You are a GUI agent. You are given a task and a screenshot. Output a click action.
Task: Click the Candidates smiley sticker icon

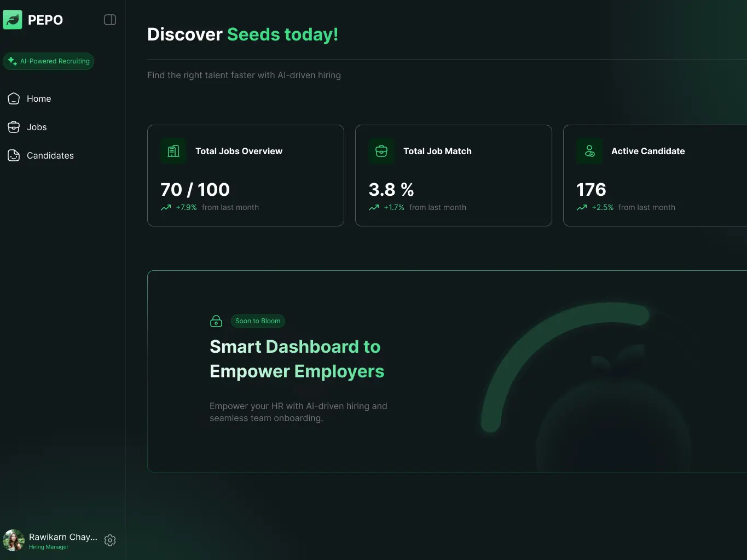tap(14, 155)
